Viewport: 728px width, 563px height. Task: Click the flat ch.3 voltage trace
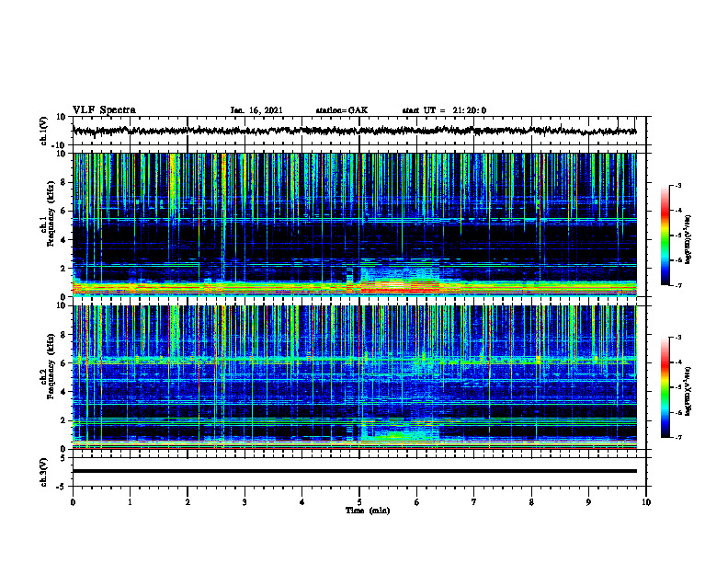(x=354, y=471)
